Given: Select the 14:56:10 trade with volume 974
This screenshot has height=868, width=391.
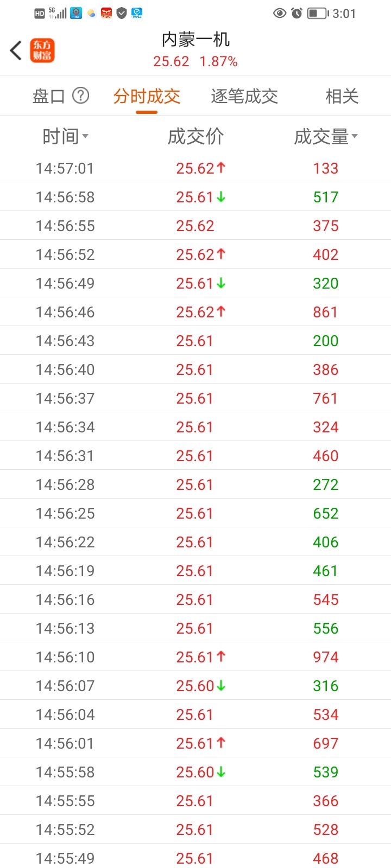Looking at the screenshot, I should coord(195,657).
